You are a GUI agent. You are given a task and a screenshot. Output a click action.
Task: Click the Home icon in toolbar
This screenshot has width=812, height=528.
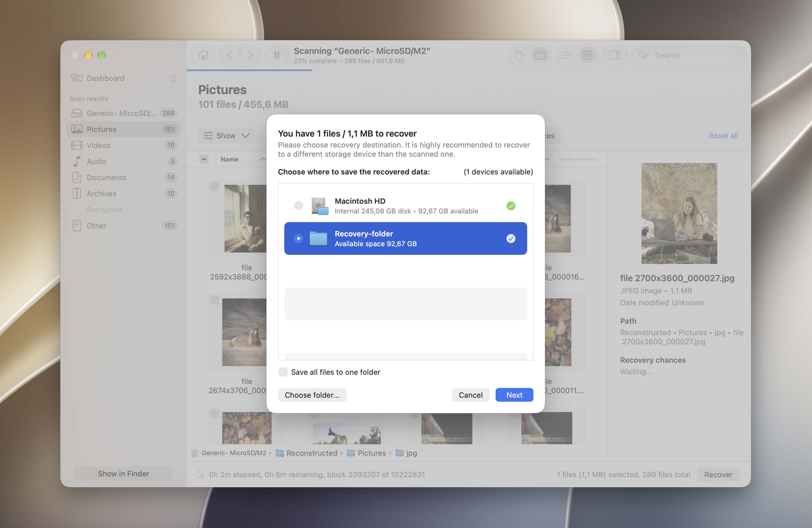(x=203, y=55)
